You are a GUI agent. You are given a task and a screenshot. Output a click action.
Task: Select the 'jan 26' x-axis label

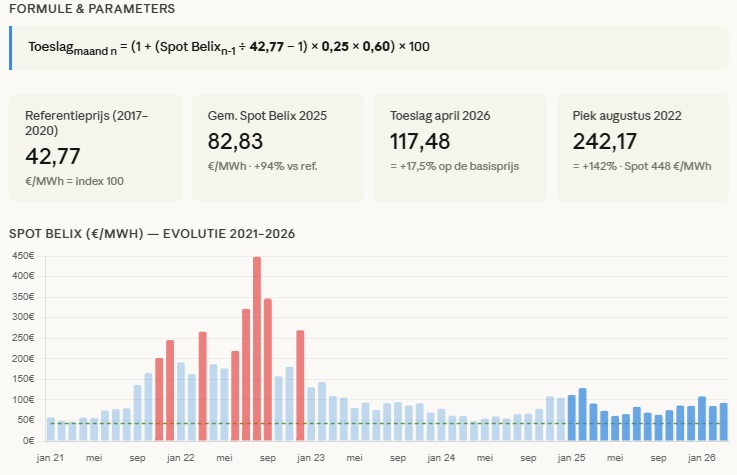(x=702, y=458)
